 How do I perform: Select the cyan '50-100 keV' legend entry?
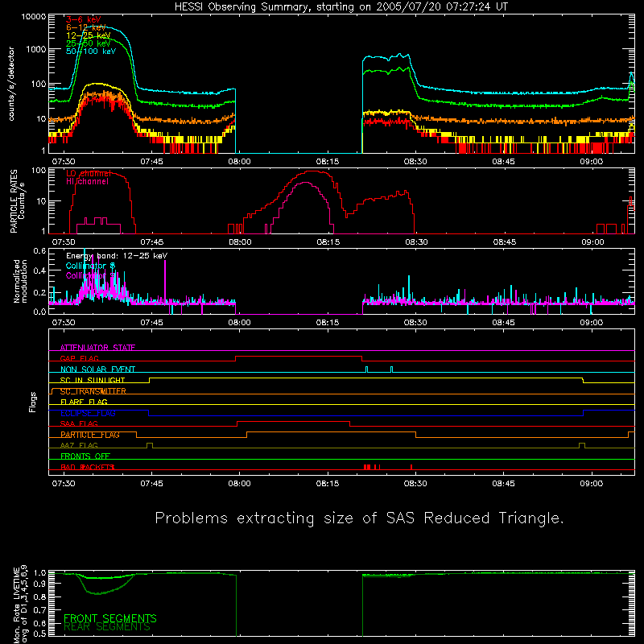(x=91, y=51)
